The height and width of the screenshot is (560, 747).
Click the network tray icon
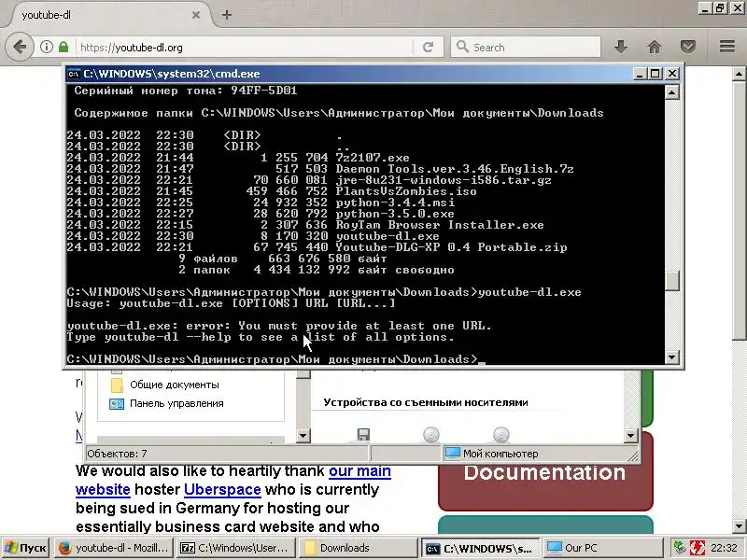(x=681, y=548)
